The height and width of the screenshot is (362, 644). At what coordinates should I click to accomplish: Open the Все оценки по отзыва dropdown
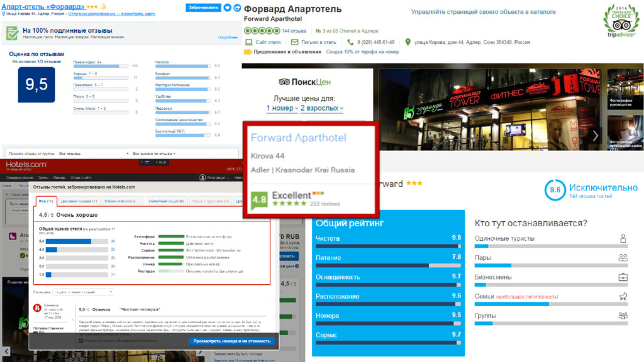tap(154, 154)
